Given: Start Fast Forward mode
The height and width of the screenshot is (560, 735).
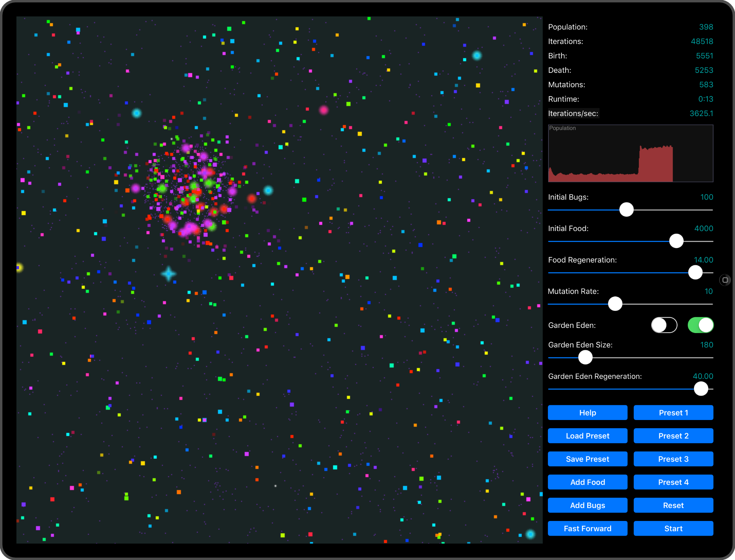Looking at the screenshot, I should [x=587, y=529].
